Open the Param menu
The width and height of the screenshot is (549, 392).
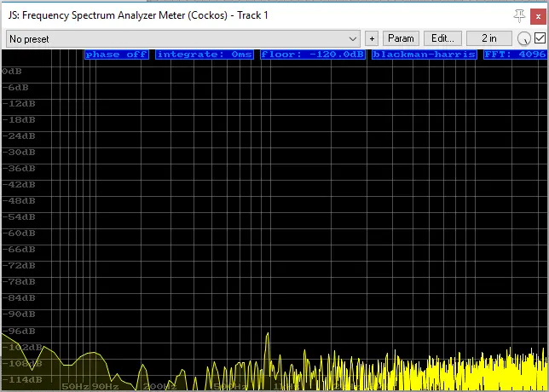(x=401, y=38)
